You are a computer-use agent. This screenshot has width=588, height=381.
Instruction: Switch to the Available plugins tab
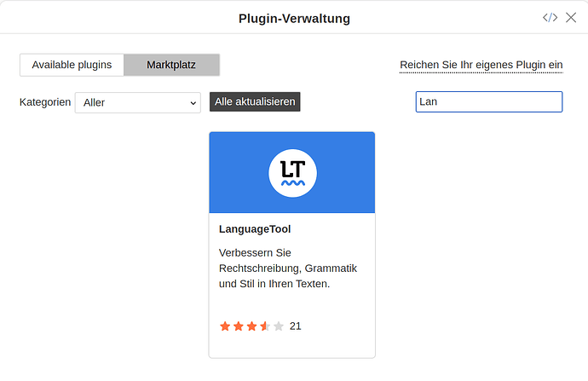click(72, 65)
